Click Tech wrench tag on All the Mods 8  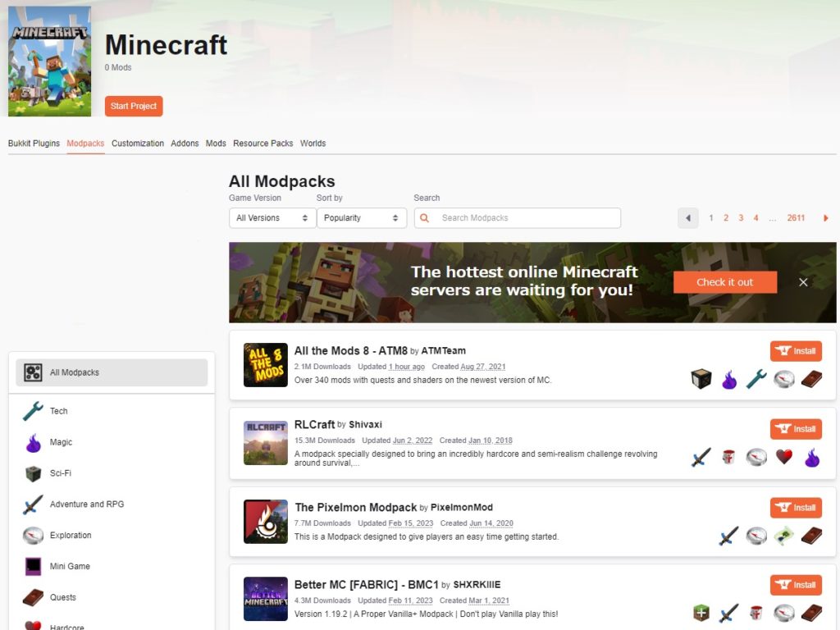[756, 379]
